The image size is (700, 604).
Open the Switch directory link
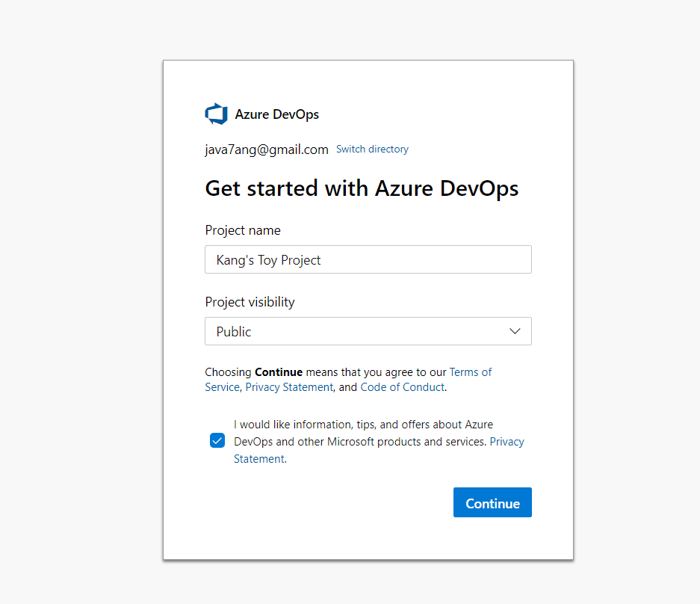(x=372, y=150)
